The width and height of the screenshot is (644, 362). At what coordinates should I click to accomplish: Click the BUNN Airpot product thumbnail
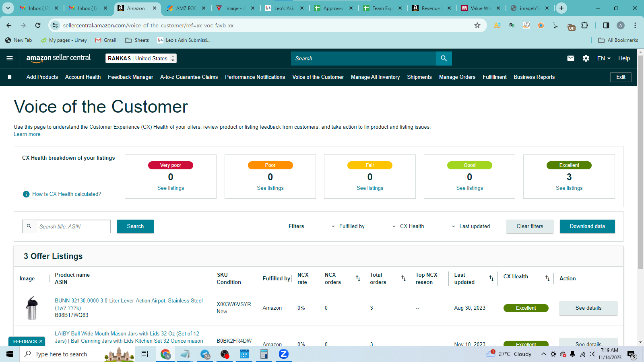pos(32,308)
